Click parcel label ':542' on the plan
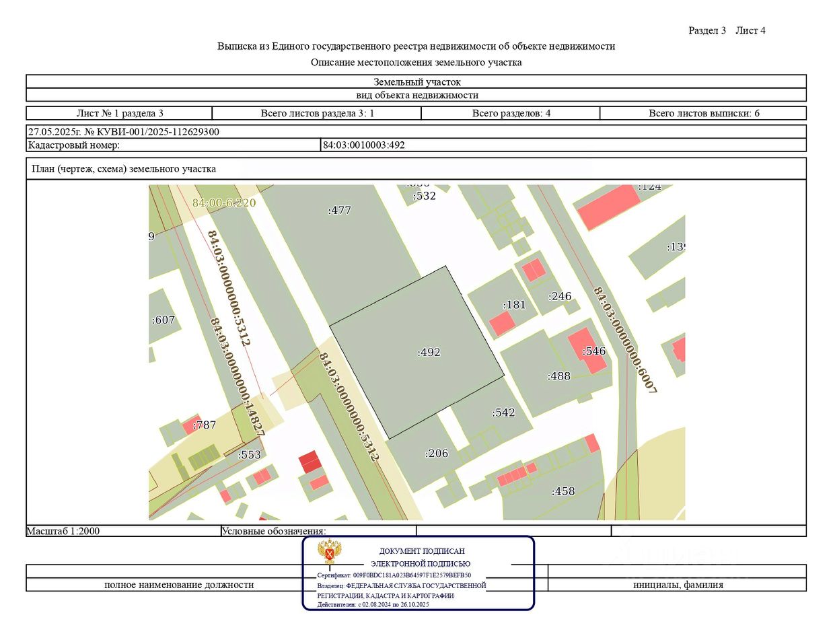 click(503, 413)
